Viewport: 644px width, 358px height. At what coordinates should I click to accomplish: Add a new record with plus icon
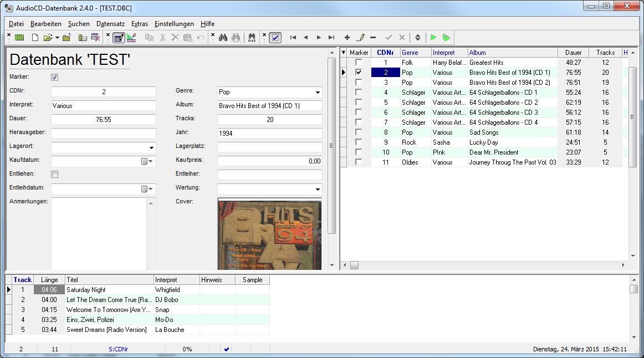click(347, 38)
